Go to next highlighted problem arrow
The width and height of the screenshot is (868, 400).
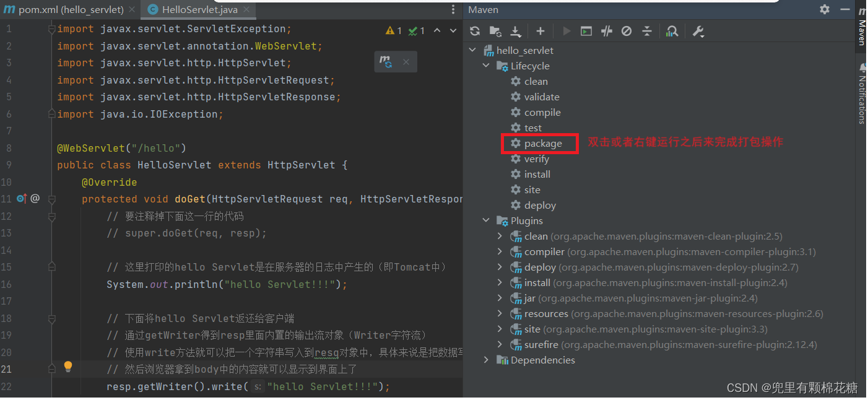[x=453, y=30]
